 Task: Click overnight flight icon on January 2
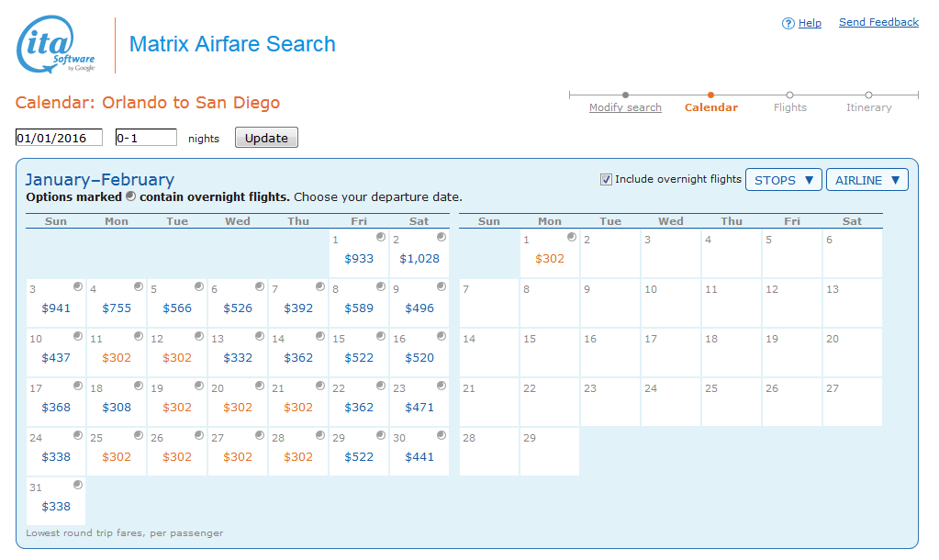(x=442, y=237)
